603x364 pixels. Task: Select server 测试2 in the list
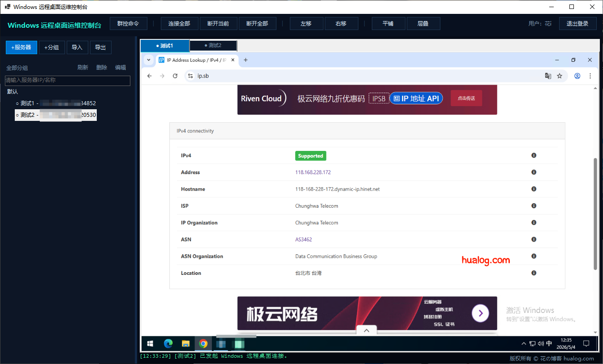(56, 115)
